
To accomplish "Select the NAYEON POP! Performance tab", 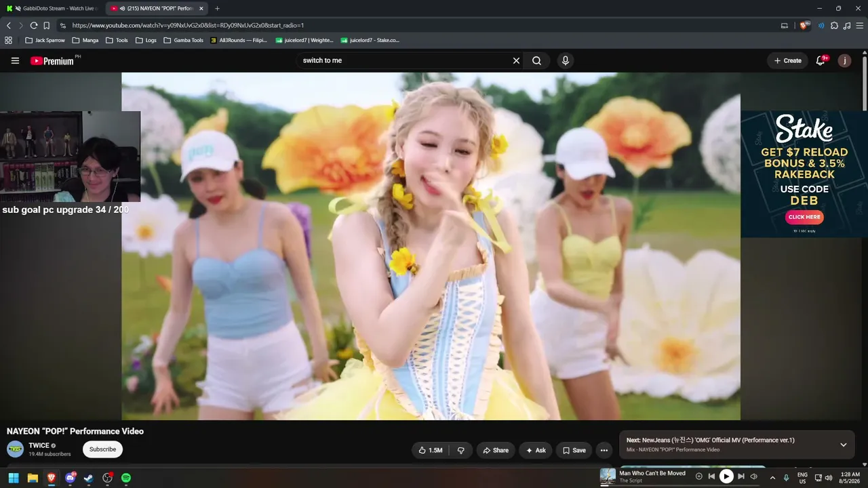I will [x=156, y=8].
